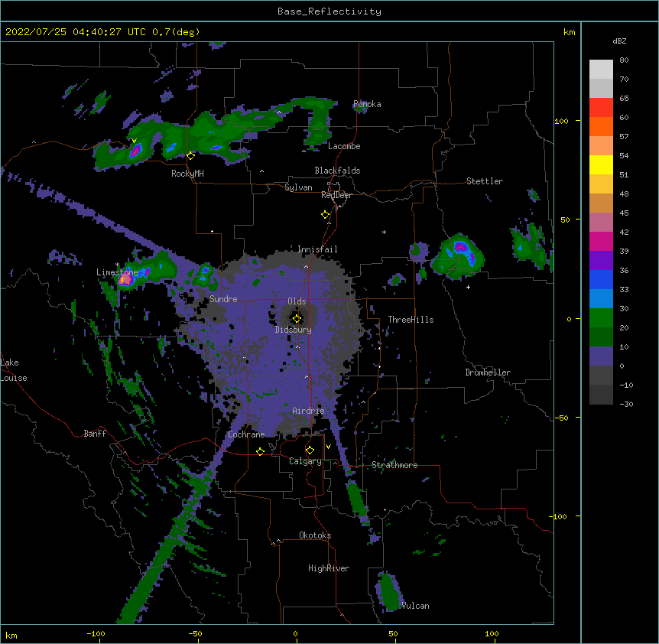Click the white plus marker north of Drumheller
Viewport: 659px width, 644px height.
click(468, 287)
